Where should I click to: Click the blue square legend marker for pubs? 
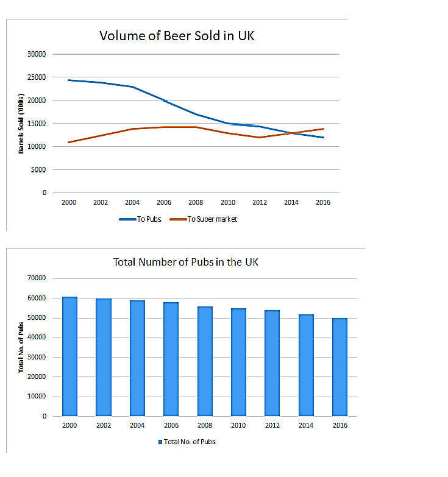[x=160, y=442]
